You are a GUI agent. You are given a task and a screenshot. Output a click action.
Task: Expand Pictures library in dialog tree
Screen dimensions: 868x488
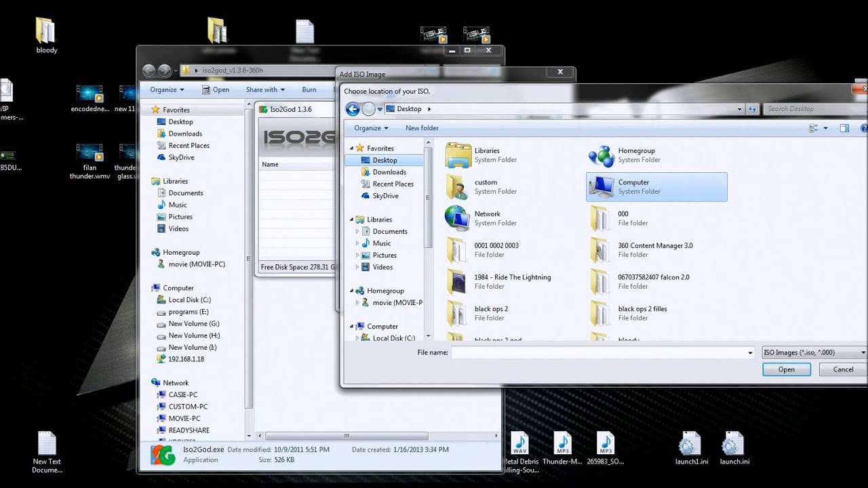tap(357, 256)
